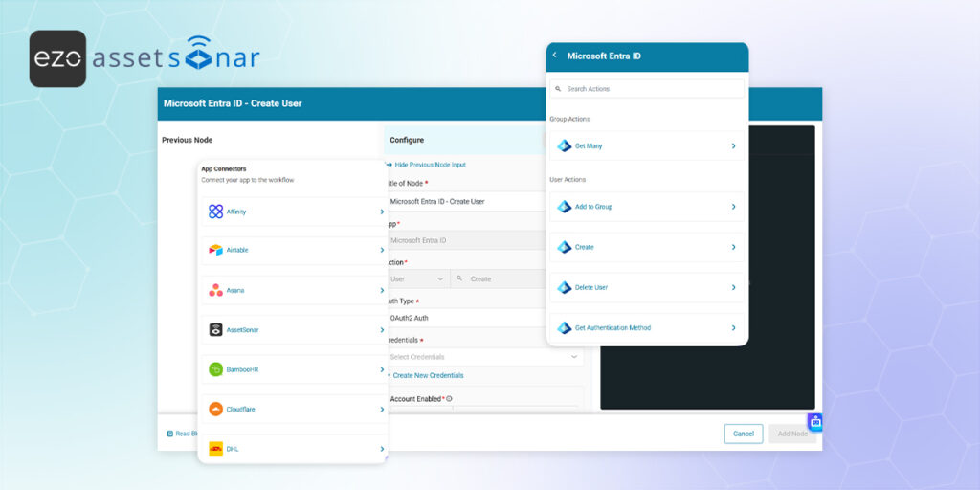The height and width of the screenshot is (490, 980).
Task: Click the Affinity app connector icon
Action: (x=215, y=212)
